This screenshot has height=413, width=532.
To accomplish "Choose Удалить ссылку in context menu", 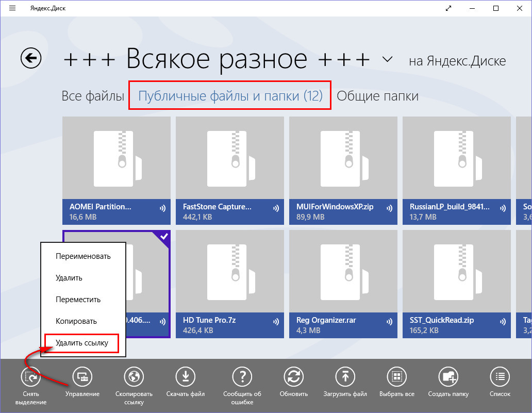I will coord(82,343).
